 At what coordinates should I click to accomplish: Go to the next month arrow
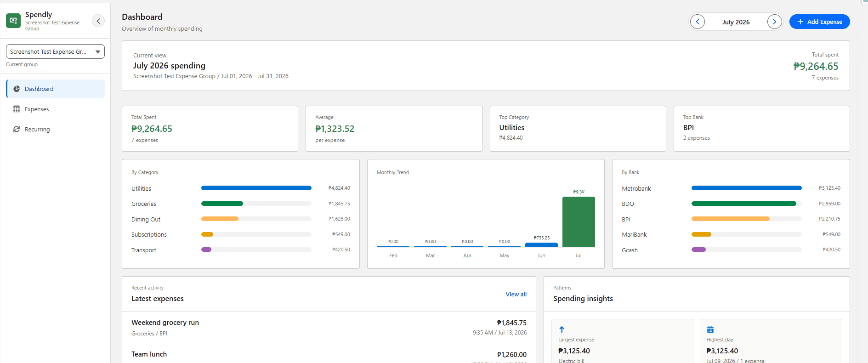coord(775,22)
